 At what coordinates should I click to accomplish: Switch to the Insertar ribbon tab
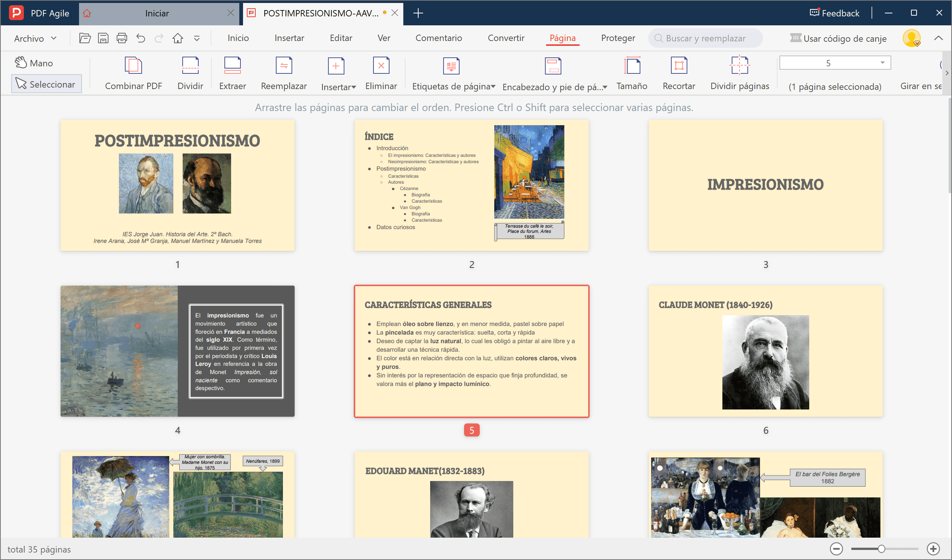[289, 38]
